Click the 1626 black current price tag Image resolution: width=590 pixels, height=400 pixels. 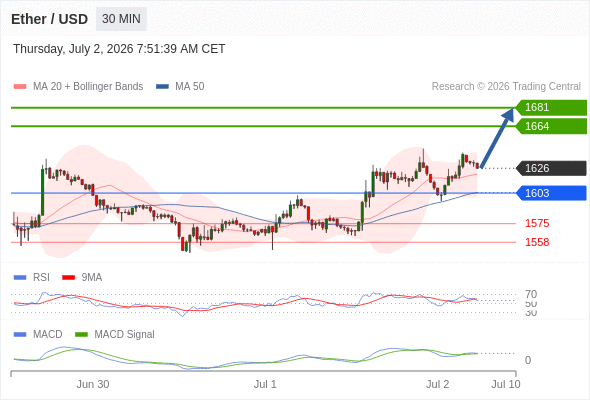click(x=551, y=168)
